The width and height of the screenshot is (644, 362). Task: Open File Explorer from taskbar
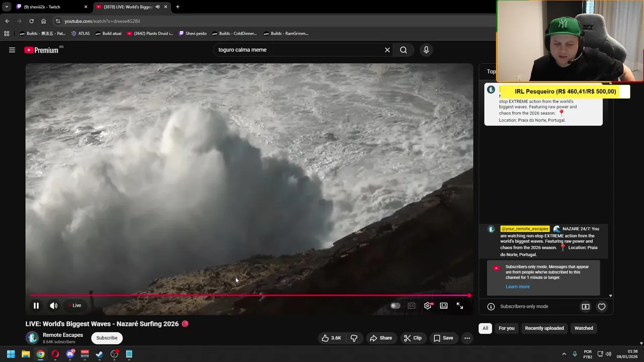click(x=26, y=354)
